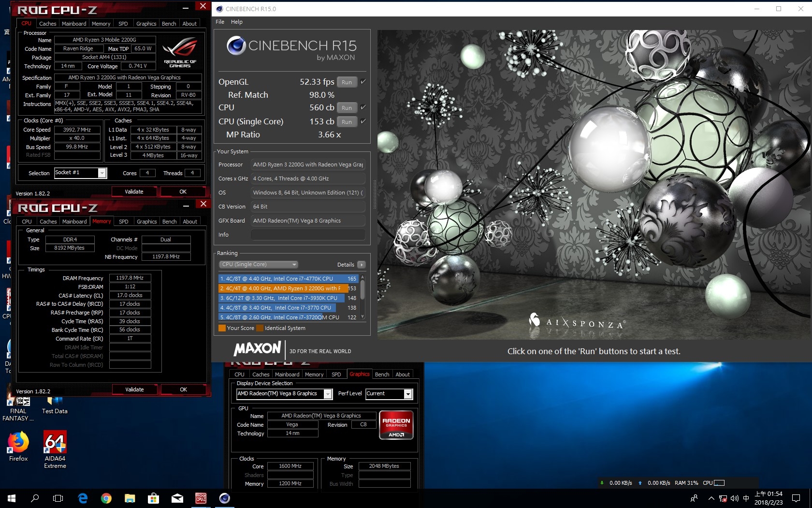
Task: Switch to ROG CPU-Z via taskbar icon
Action: pyautogui.click(x=201, y=498)
